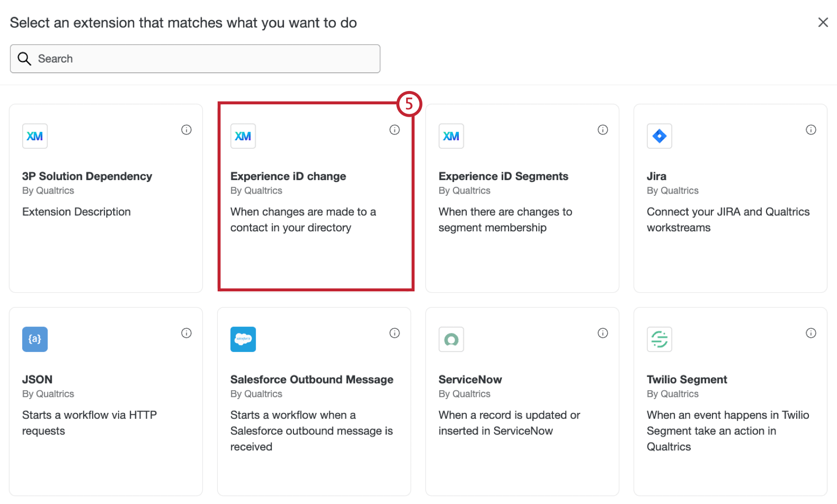Viewport: 837px width, 504px height.
Task: Click inside the Search field
Action: point(194,59)
